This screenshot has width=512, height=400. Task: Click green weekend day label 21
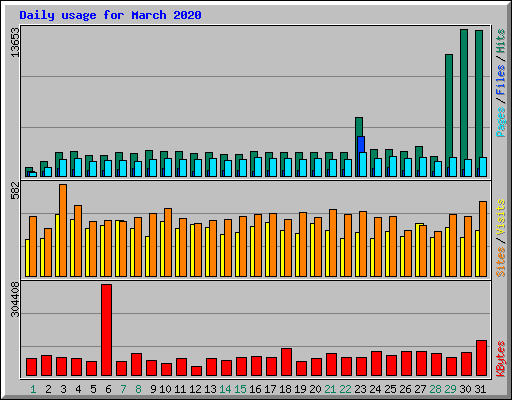coord(330,389)
